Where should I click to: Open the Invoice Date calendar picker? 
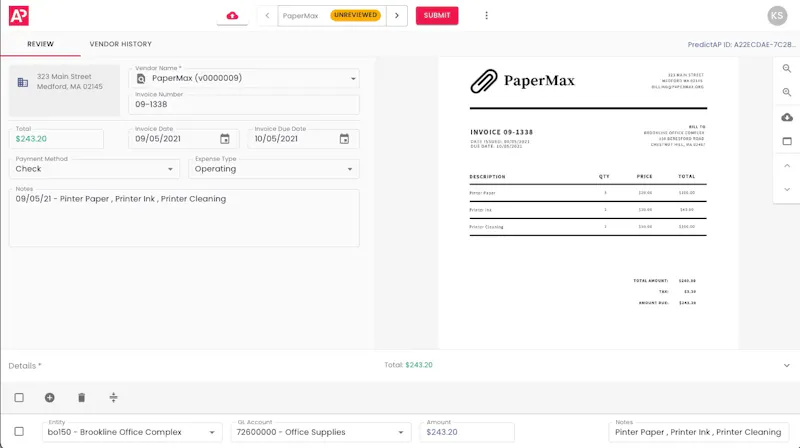pos(224,139)
